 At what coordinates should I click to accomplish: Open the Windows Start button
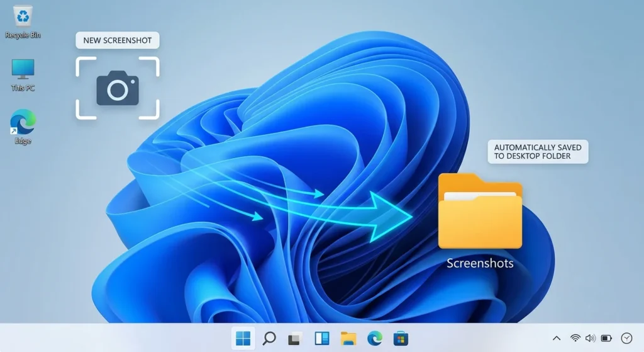coord(243,338)
